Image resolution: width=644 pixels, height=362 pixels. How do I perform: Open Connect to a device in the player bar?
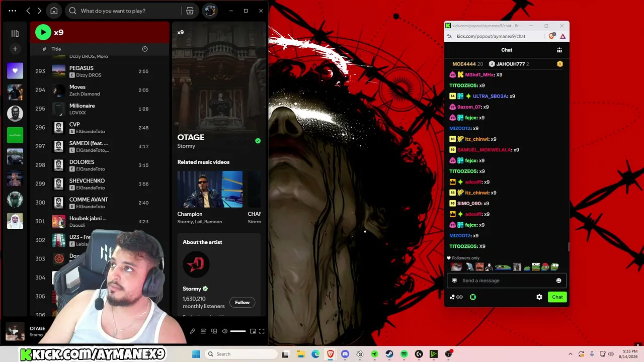[x=214, y=331]
